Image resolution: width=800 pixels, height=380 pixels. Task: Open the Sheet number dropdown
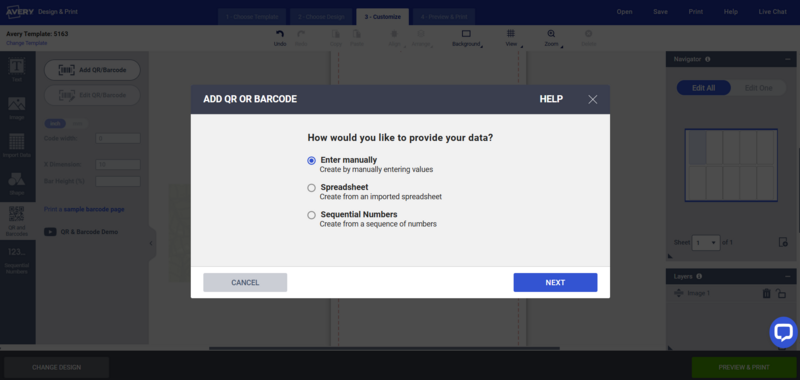(706, 242)
